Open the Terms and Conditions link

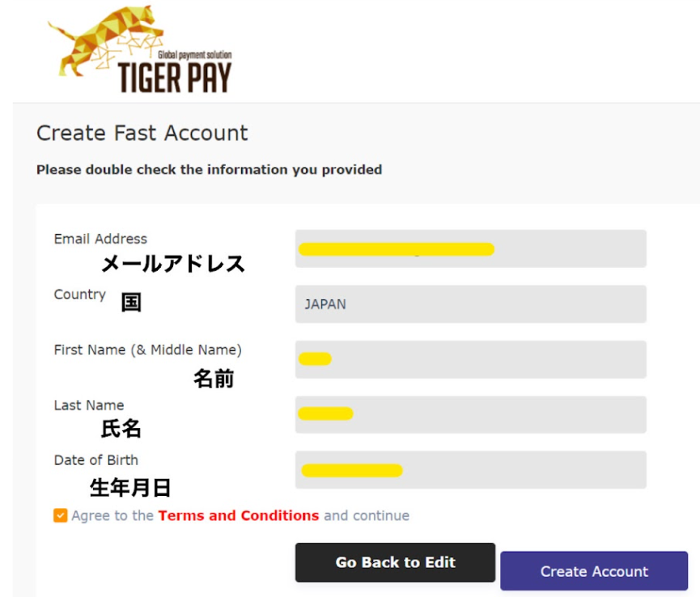tap(239, 515)
